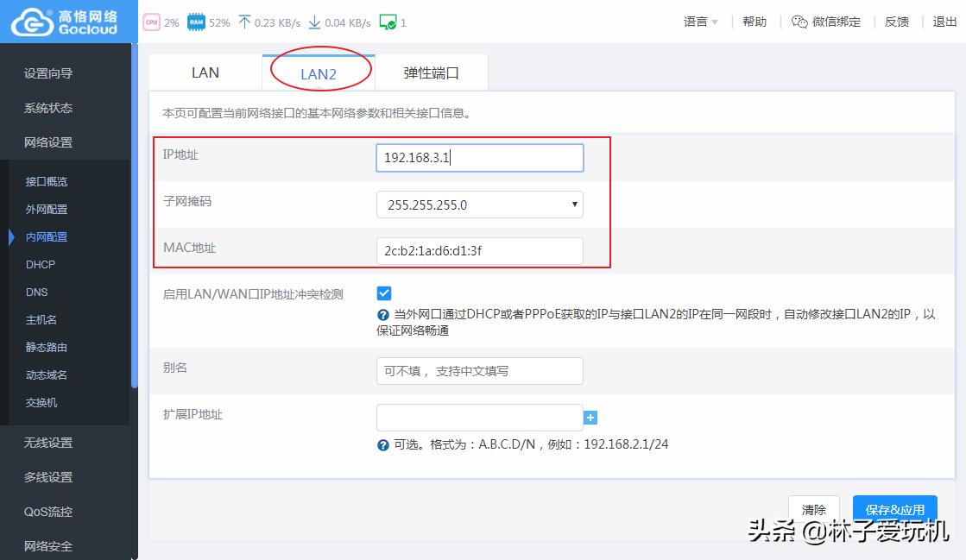The image size is (966, 560).
Task: Open the 子网掩码 subnet mask dropdown
Action: [479, 204]
